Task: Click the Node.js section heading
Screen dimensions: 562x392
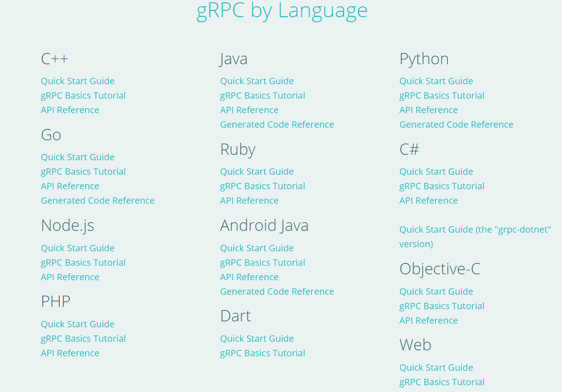Action: [x=68, y=225]
